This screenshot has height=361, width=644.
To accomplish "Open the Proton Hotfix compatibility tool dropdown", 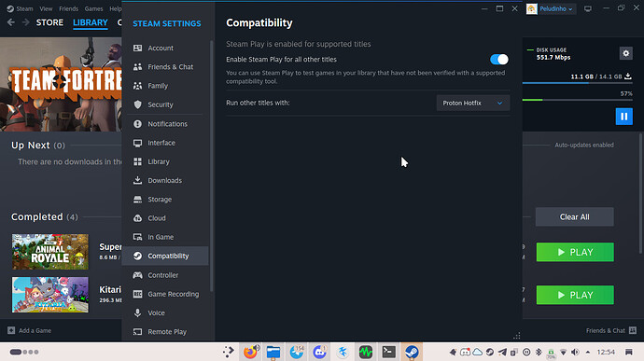I will (x=472, y=104).
